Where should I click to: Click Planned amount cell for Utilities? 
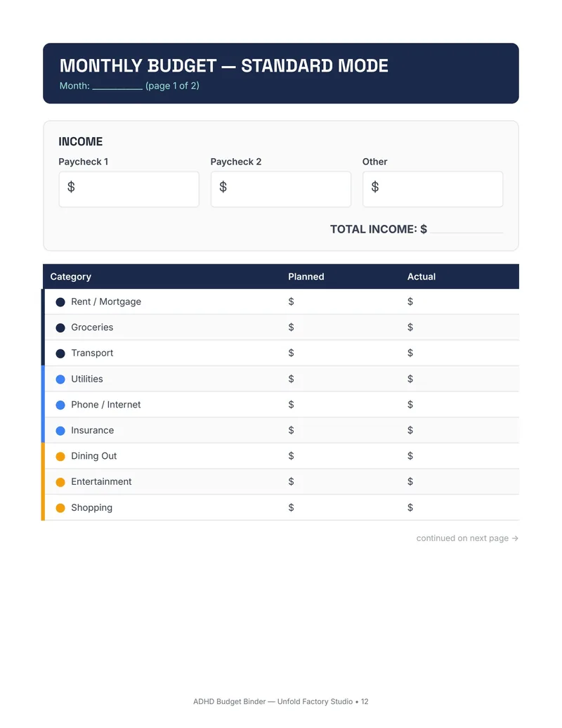tap(341, 379)
